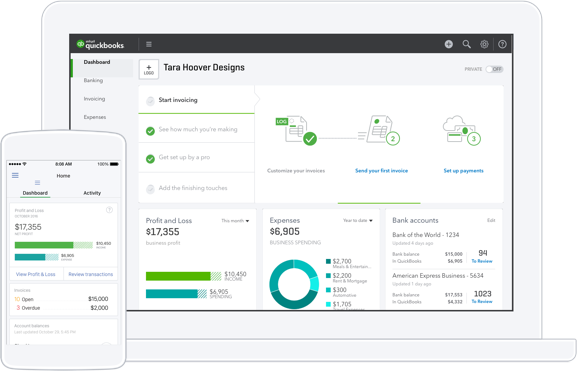The width and height of the screenshot is (577, 372).
Task: Open the Year to date dropdown
Action: [358, 220]
